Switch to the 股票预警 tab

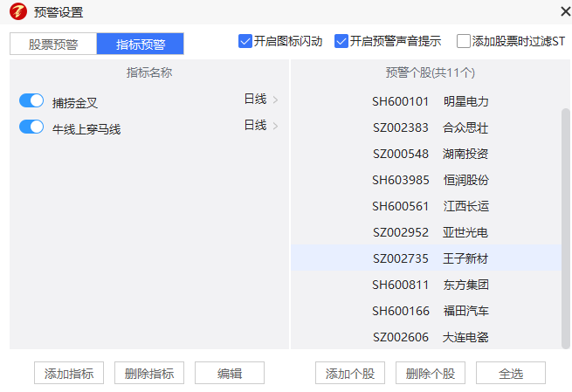53,45
